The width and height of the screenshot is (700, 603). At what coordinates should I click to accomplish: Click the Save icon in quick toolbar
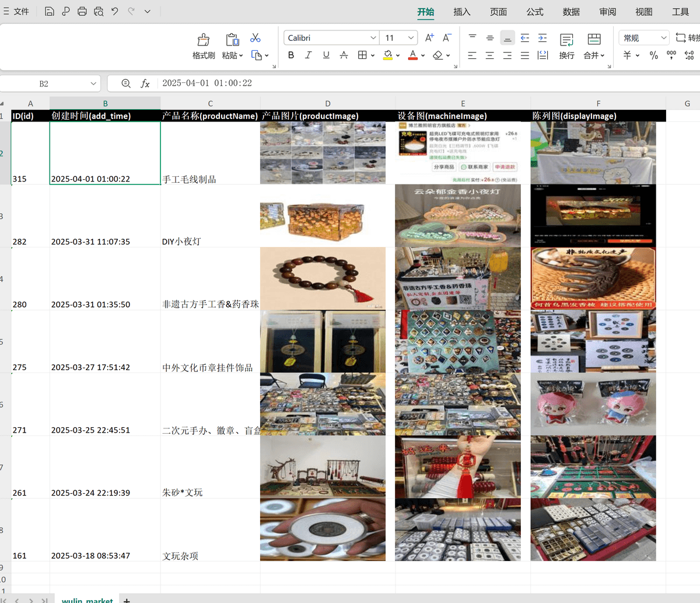(50, 11)
